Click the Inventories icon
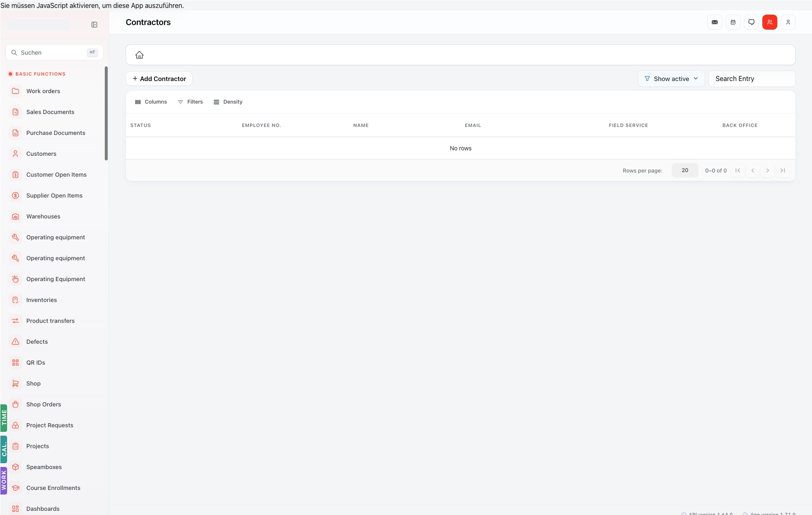This screenshot has height=515, width=812. pyautogui.click(x=15, y=300)
